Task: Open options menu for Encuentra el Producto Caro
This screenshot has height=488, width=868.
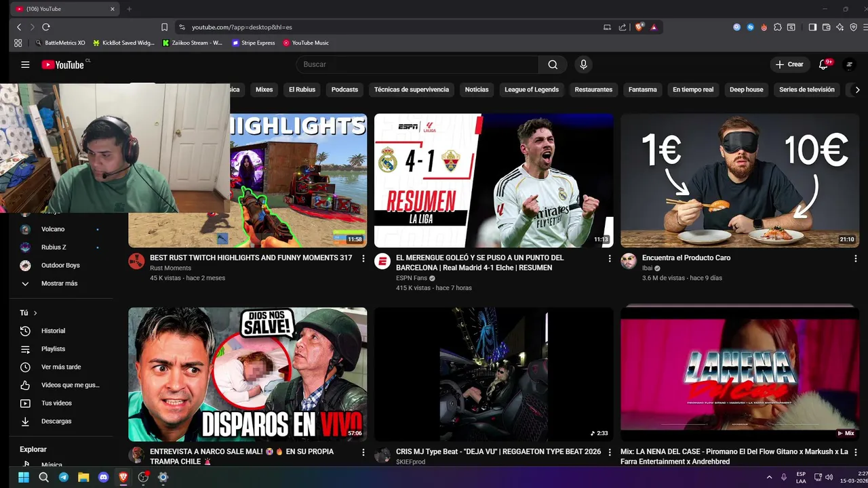Action: [856, 258]
